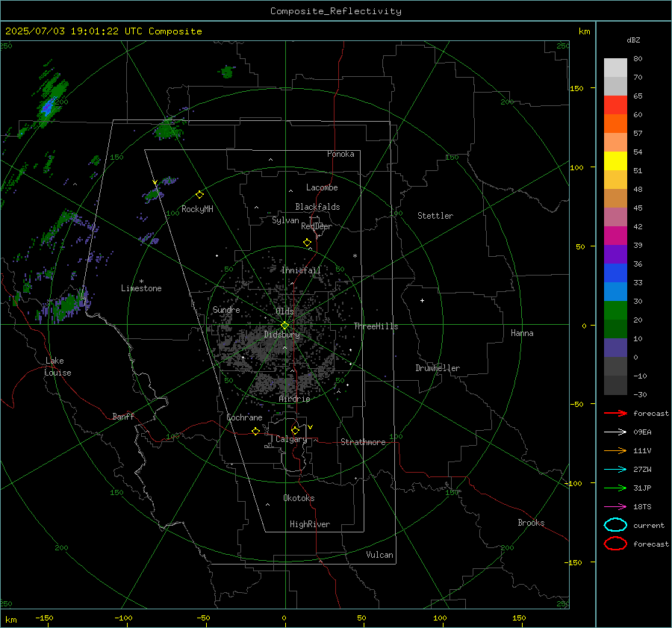Click the 'Cochrane' map label
Viewport: 672px width, 628px height.
coord(244,417)
